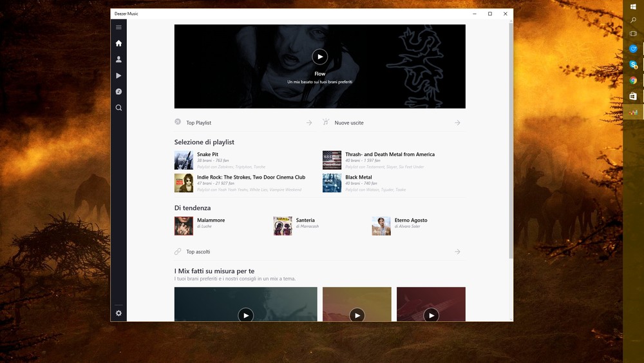Open Skype from the taskbar
This screenshot has width=644, height=363.
633,64
